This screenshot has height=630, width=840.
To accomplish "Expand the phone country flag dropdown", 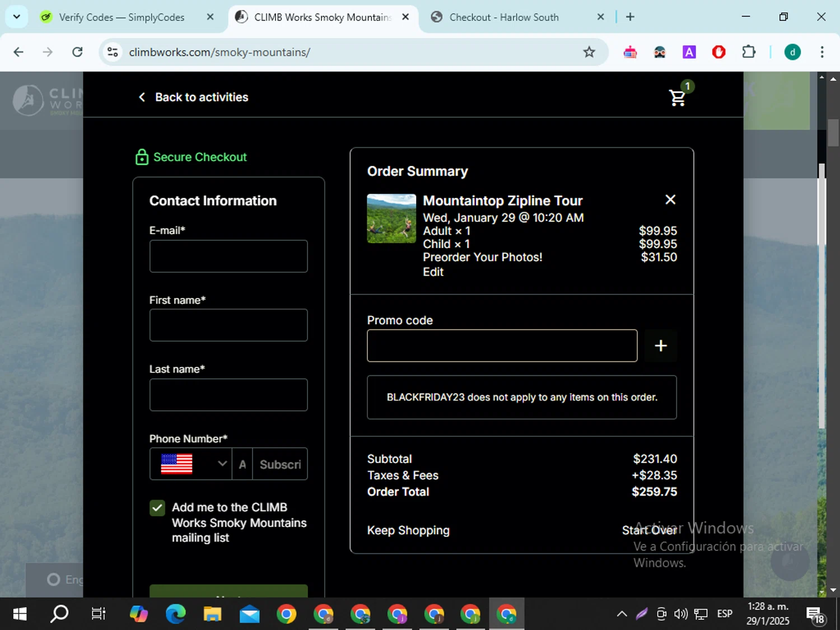I will tap(191, 464).
